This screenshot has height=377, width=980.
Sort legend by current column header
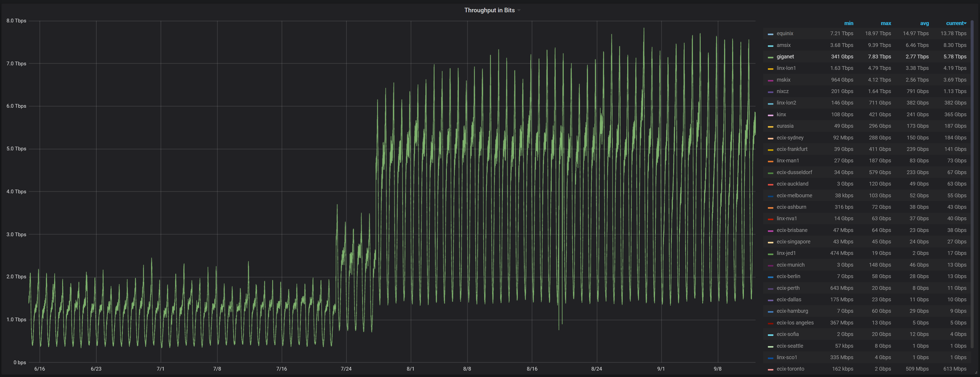(955, 23)
